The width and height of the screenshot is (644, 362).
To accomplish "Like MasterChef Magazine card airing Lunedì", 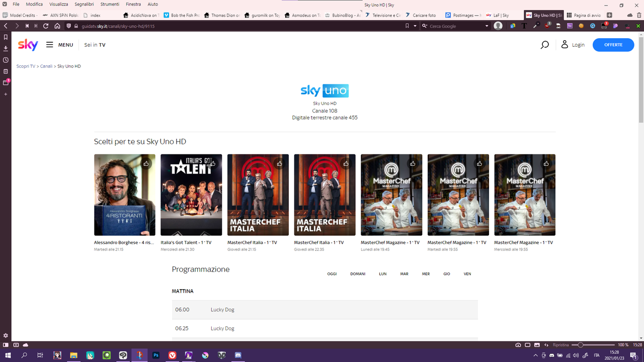I will [x=413, y=163].
